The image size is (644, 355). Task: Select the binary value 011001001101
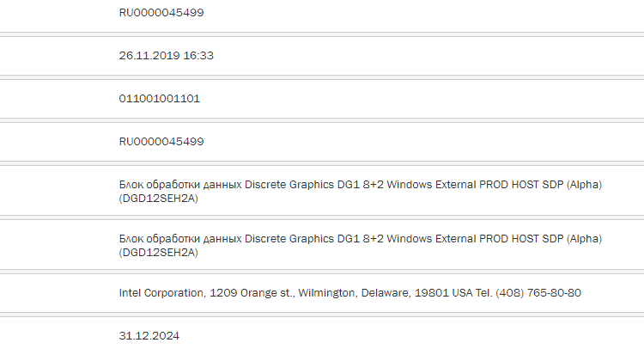click(159, 99)
